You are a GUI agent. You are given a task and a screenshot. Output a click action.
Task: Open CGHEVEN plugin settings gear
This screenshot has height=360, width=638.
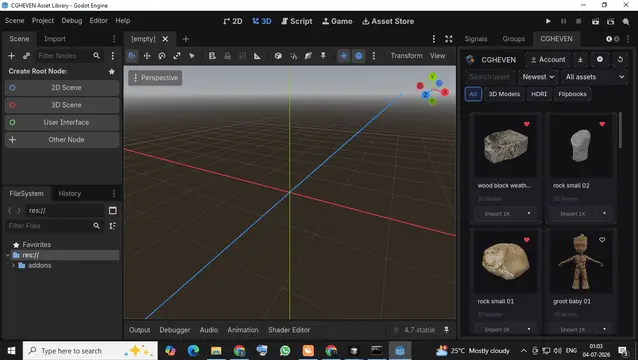600,59
